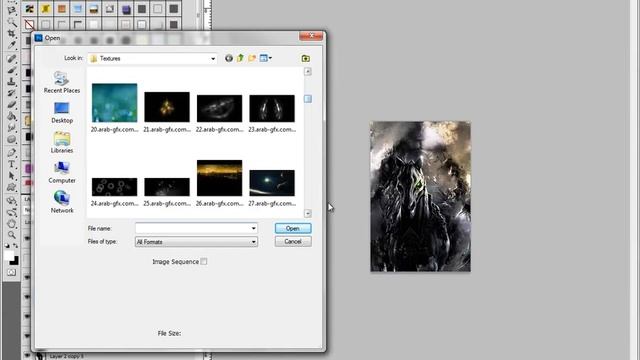Select the Path Selection arrow tool

11,176
